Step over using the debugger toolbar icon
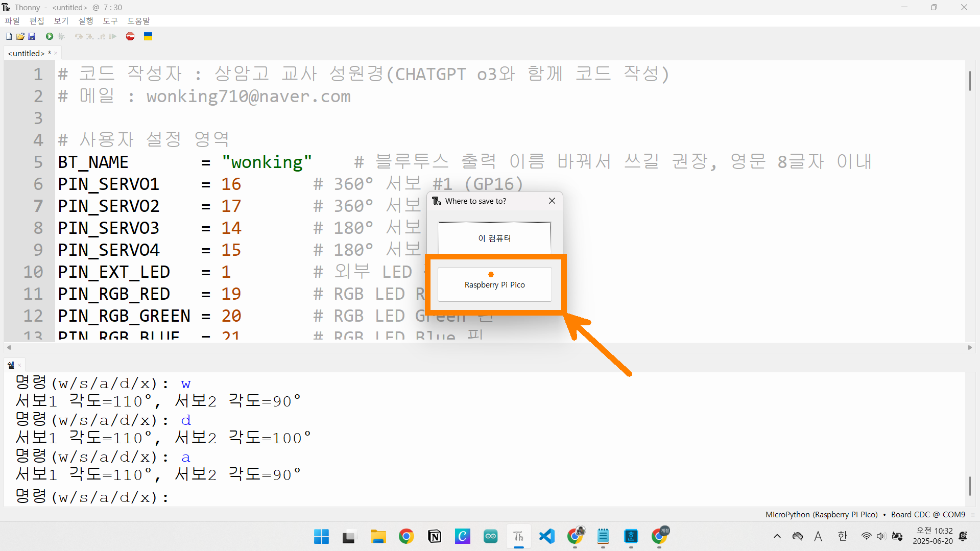Image resolution: width=980 pixels, height=551 pixels. click(79, 36)
